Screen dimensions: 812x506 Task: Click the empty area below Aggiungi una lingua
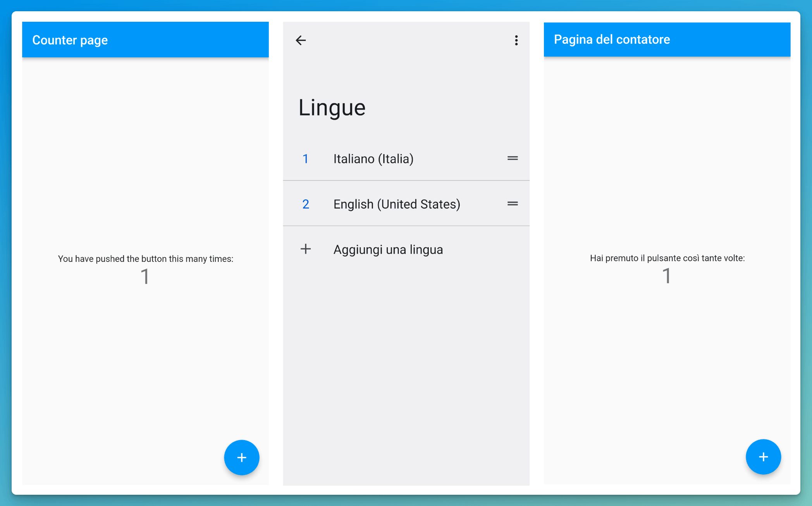pos(406,368)
